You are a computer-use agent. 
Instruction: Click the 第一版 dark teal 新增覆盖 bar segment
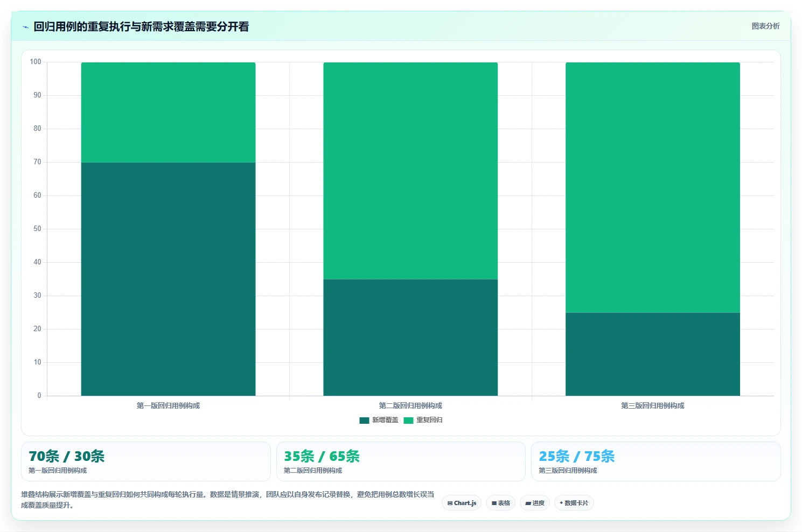168,279
